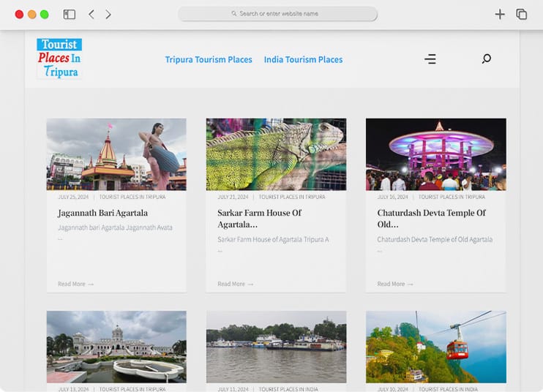The image size is (543, 392).
Task: Show tab overview icon
Action: [x=522, y=14]
